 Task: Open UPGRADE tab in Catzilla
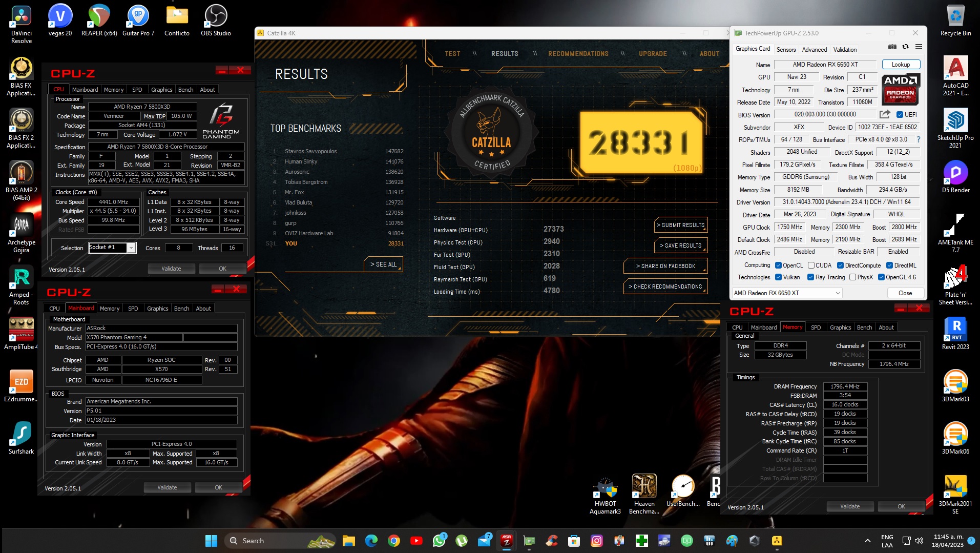[x=653, y=54]
